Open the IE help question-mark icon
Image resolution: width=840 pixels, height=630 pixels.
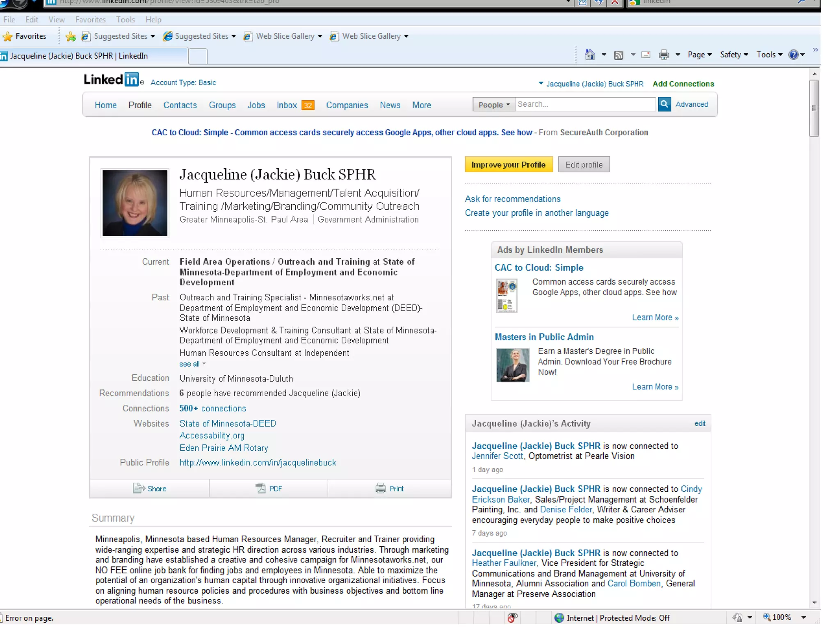(793, 55)
